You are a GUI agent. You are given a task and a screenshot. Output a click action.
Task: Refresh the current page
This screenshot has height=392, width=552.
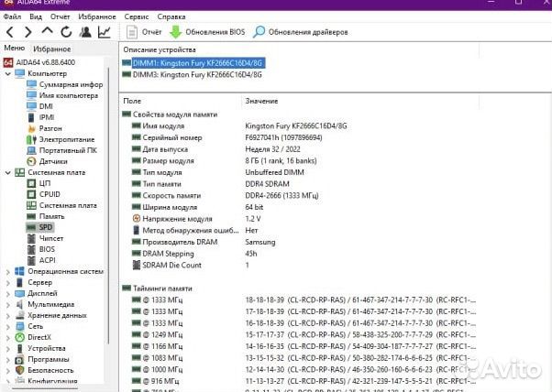[66, 32]
